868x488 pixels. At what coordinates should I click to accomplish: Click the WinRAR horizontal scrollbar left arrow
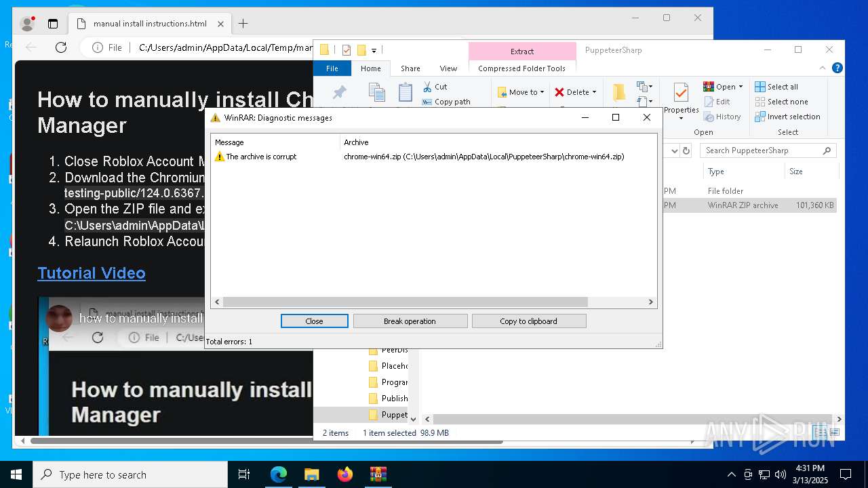(217, 302)
